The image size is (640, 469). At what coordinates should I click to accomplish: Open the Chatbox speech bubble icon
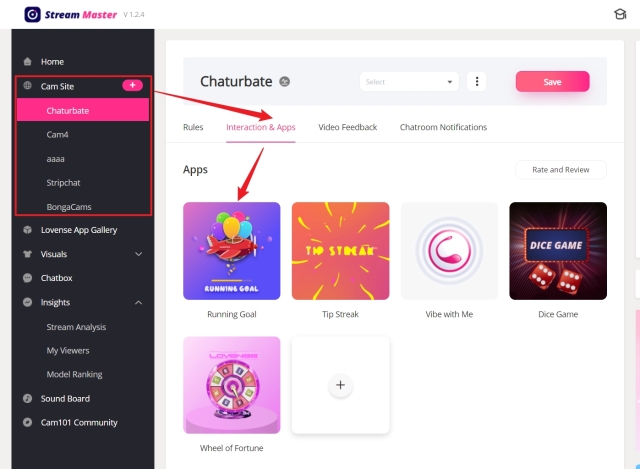pyautogui.click(x=27, y=278)
